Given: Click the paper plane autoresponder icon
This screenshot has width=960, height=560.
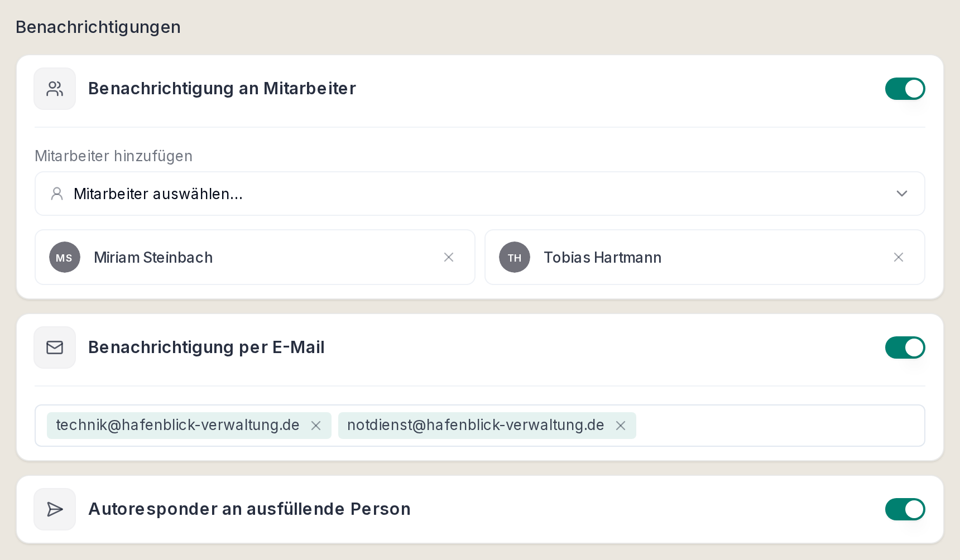Looking at the screenshot, I should coord(55,509).
